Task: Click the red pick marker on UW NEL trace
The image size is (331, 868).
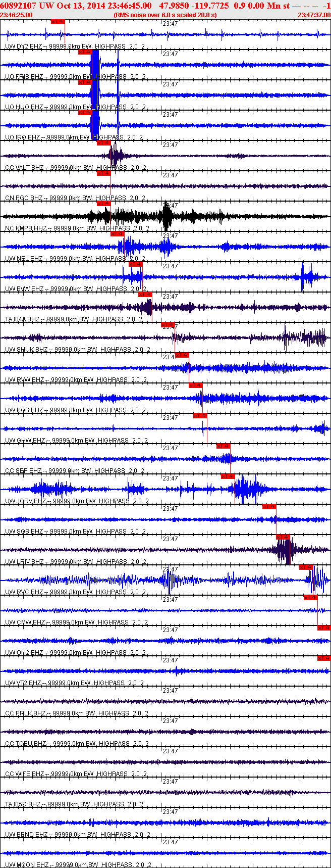Action: tap(117, 234)
